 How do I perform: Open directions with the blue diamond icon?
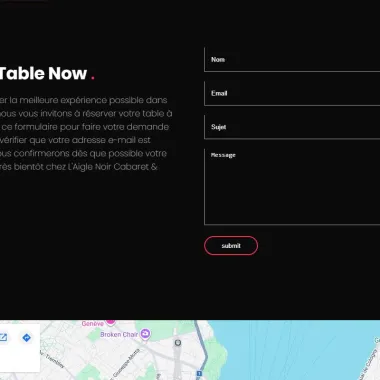(26, 338)
